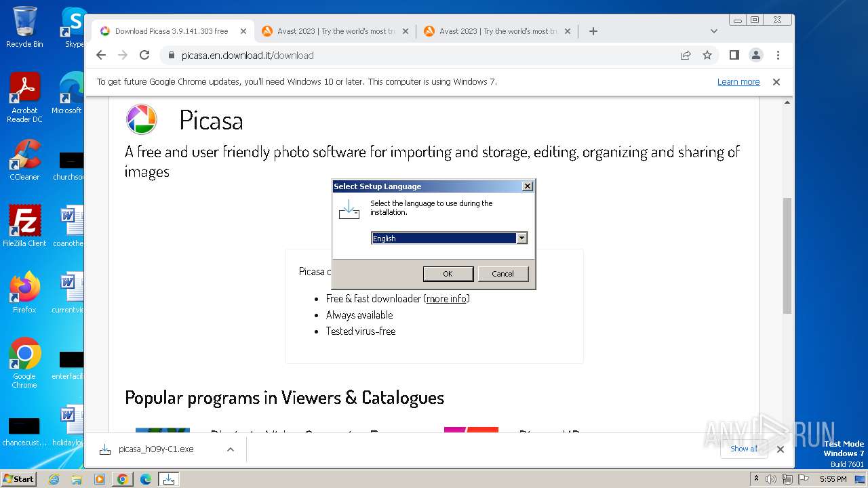Expand options for picasa_hO9y-C1.exe download

[231, 449]
